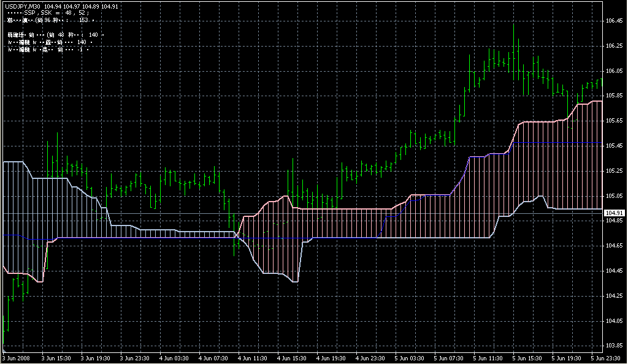Click the 105.65 price axis label
The width and height of the screenshot is (628, 364).
614,121
